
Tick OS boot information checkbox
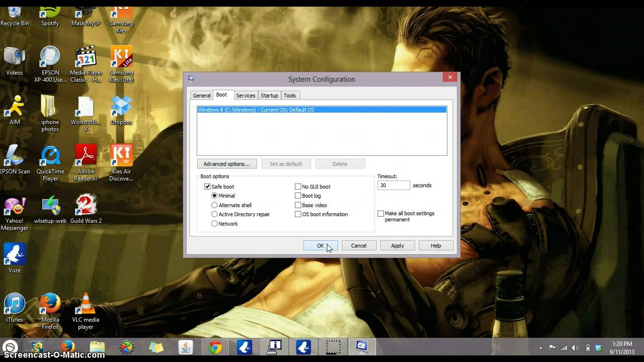click(x=298, y=214)
